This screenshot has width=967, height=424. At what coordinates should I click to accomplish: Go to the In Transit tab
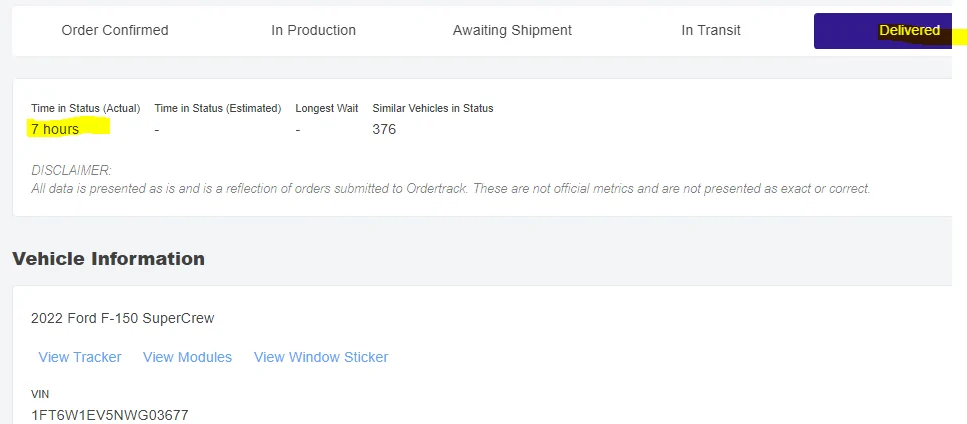(x=711, y=30)
